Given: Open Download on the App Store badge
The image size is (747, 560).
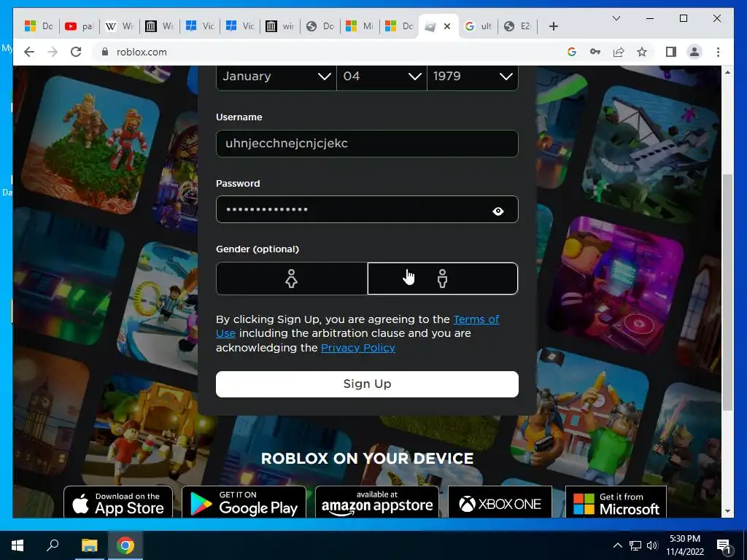Looking at the screenshot, I should (118, 502).
